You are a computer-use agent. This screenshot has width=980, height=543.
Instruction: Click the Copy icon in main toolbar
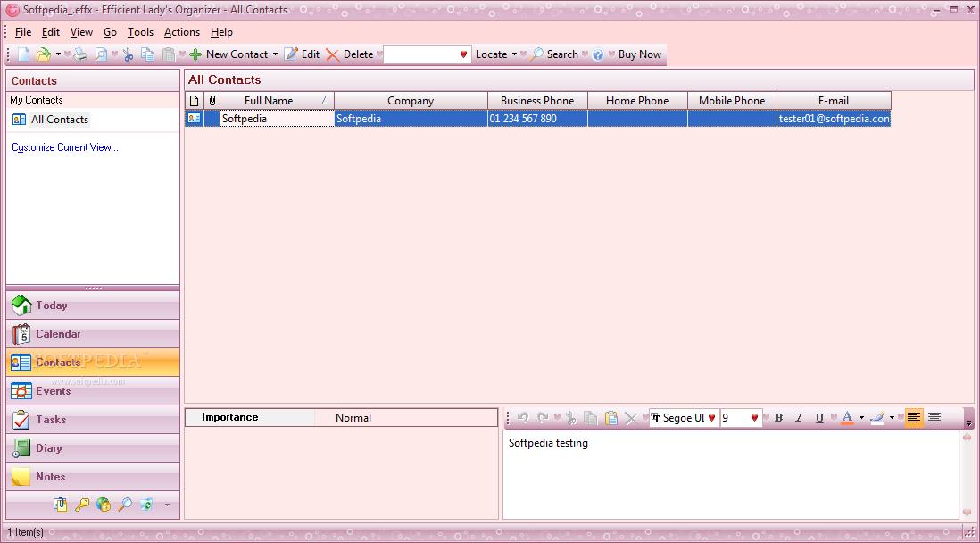(x=148, y=54)
